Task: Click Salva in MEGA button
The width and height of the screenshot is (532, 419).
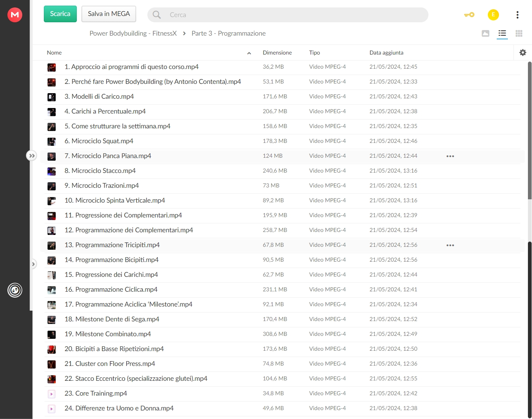Action: pyautogui.click(x=109, y=14)
